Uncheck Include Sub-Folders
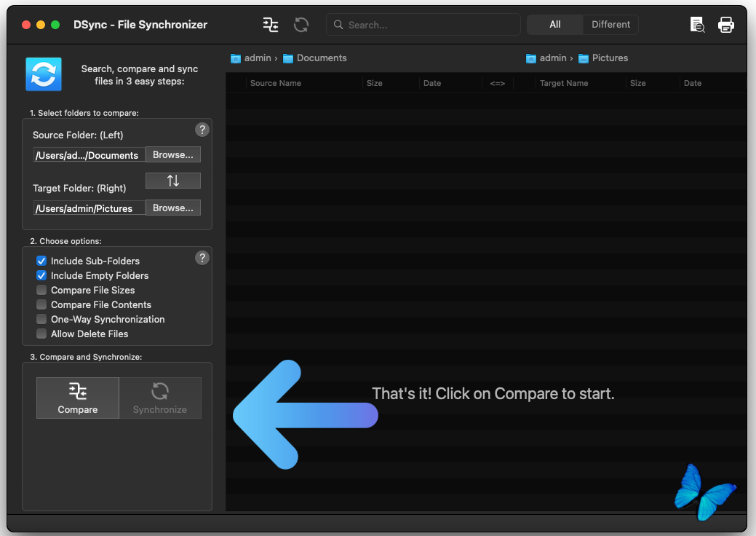The image size is (756, 536). (x=41, y=261)
